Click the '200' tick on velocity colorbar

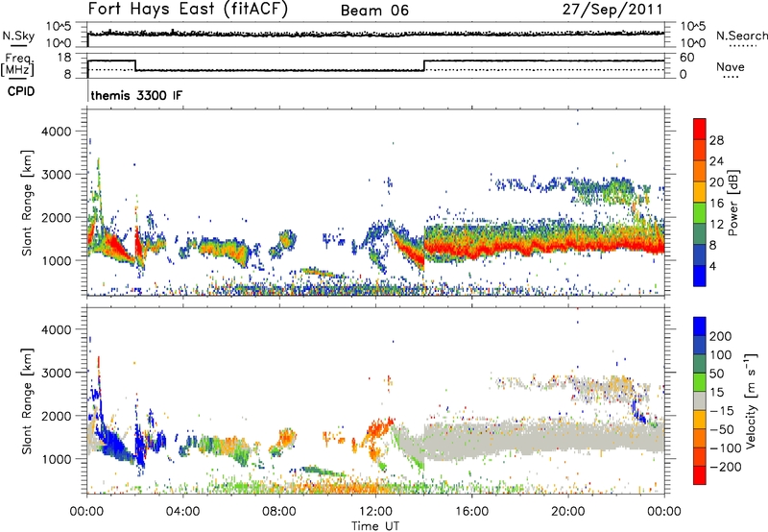tap(721, 336)
